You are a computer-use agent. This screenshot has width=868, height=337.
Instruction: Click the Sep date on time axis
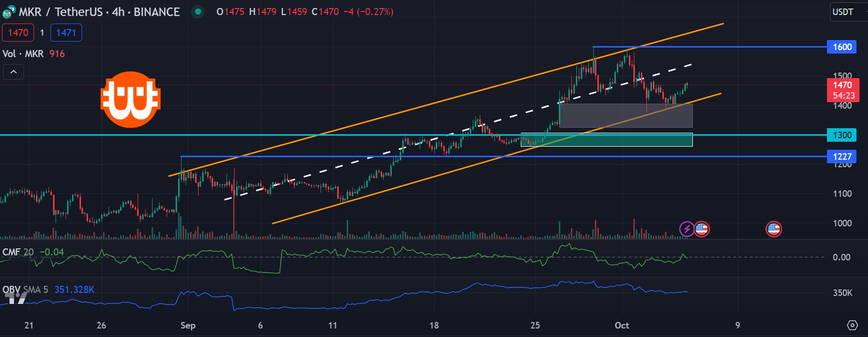(188, 325)
